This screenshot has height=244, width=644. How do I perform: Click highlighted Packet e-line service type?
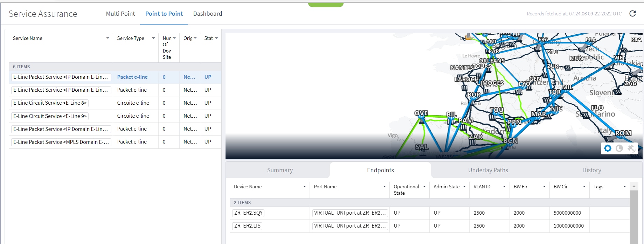132,77
